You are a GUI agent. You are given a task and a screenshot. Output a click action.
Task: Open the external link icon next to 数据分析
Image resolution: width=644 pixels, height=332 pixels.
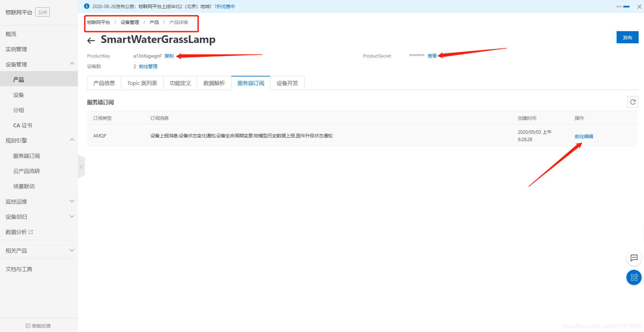(x=31, y=232)
